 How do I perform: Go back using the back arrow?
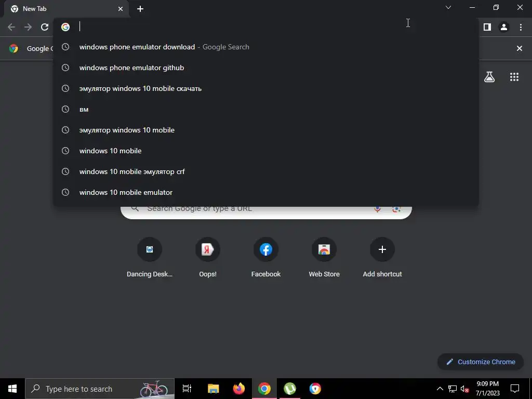click(11, 27)
